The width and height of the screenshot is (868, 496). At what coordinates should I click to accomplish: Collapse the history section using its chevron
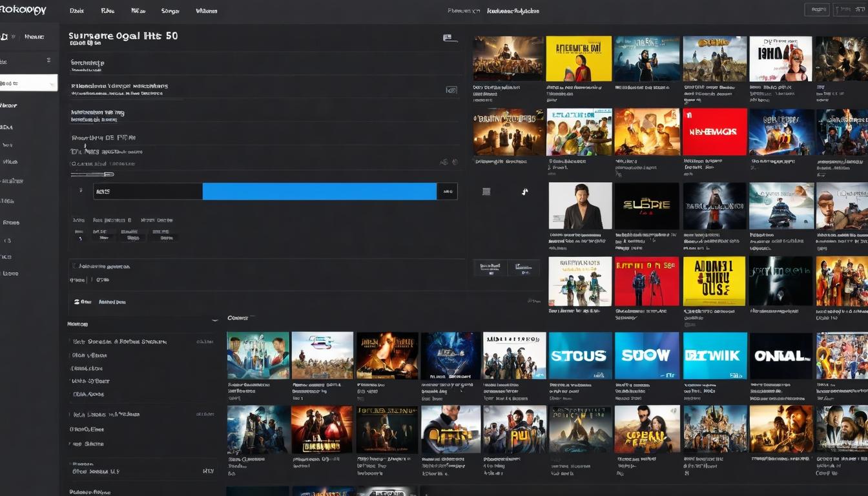[x=216, y=319]
